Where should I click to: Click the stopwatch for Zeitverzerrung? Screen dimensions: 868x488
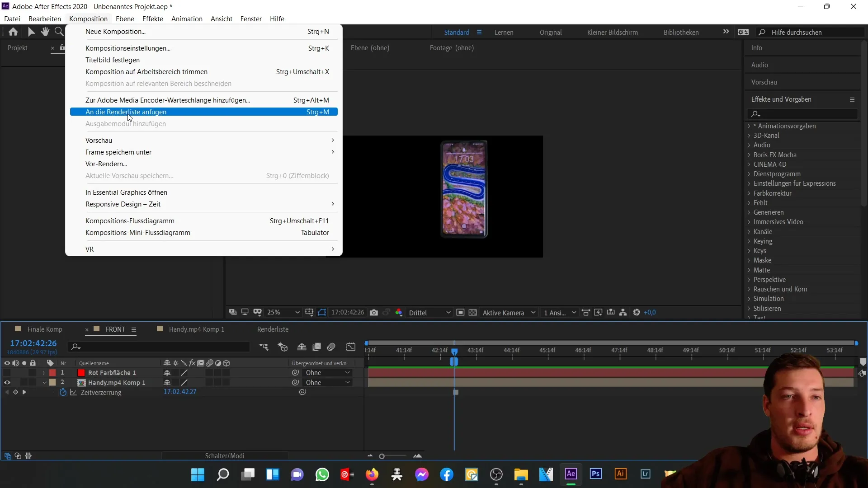(63, 392)
